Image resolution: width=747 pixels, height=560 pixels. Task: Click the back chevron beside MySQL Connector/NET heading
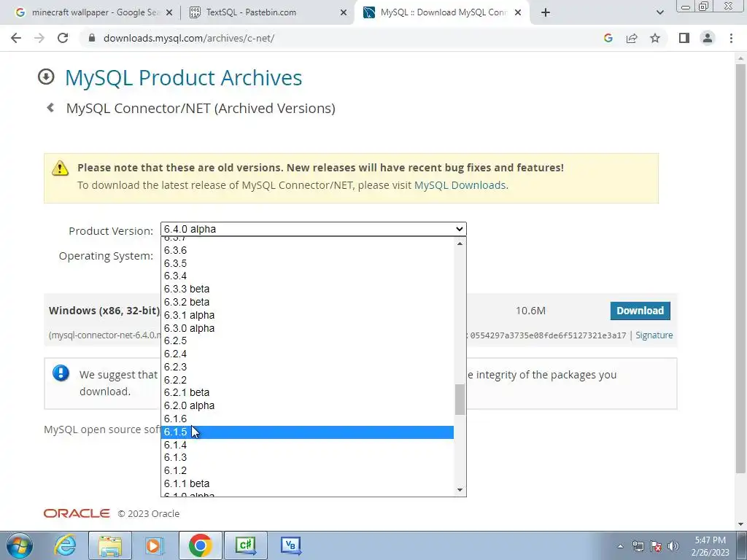pos(50,108)
